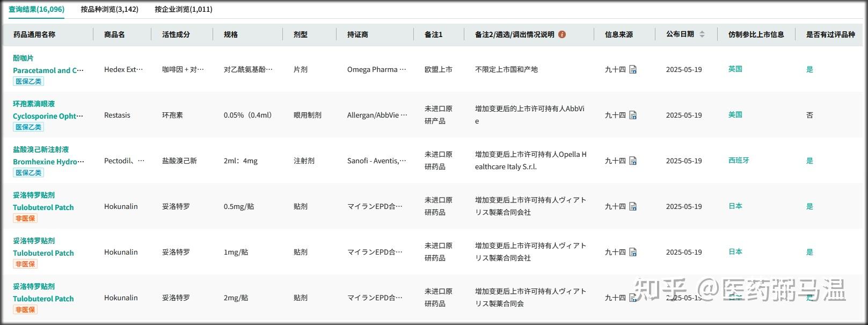This screenshot has height=325, width=868.
Task: Click the 英国 reference listing link
Action: tap(735, 69)
